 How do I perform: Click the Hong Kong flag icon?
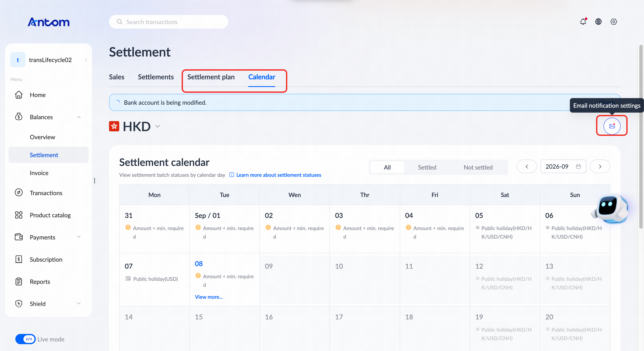tap(114, 126)
